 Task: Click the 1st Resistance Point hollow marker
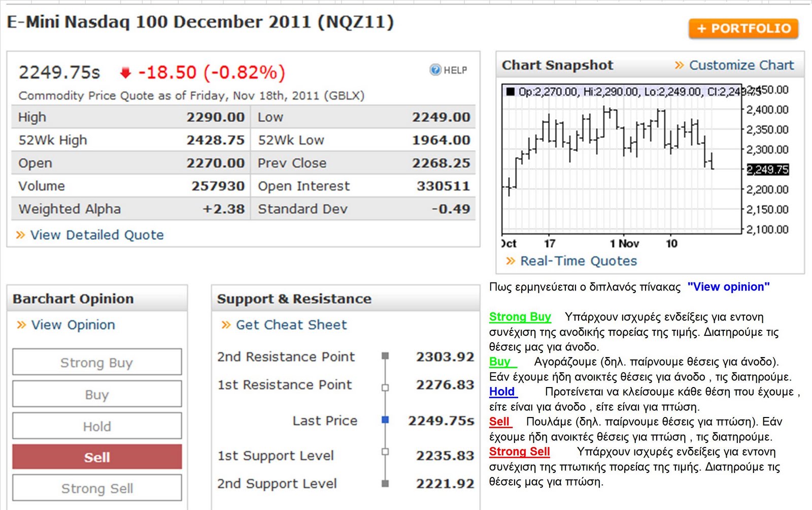385,388
